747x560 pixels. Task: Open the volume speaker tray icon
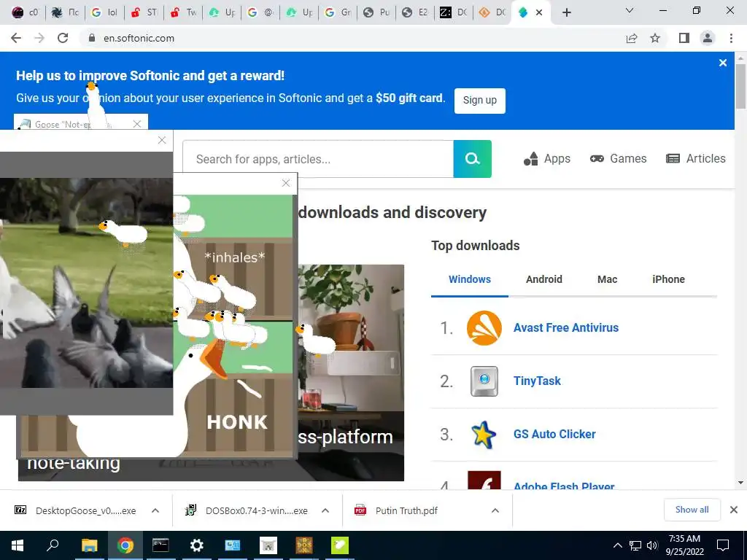(x=652, y=545)
